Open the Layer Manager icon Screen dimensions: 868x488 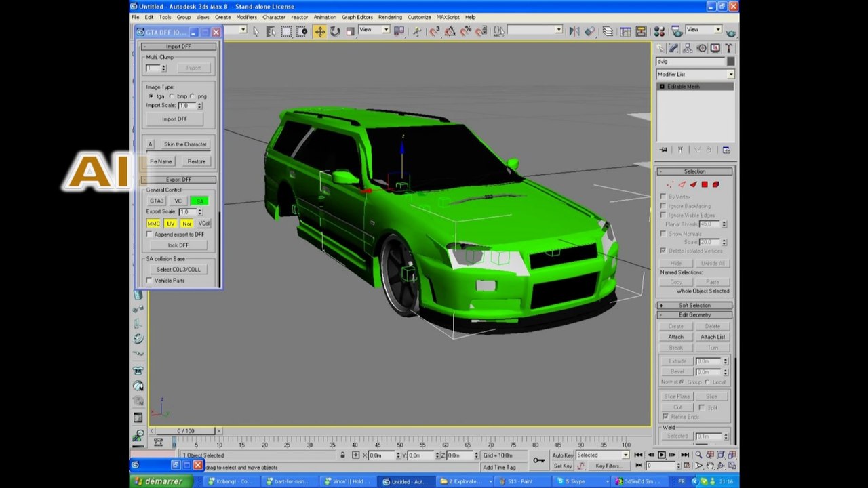point(608,31)
